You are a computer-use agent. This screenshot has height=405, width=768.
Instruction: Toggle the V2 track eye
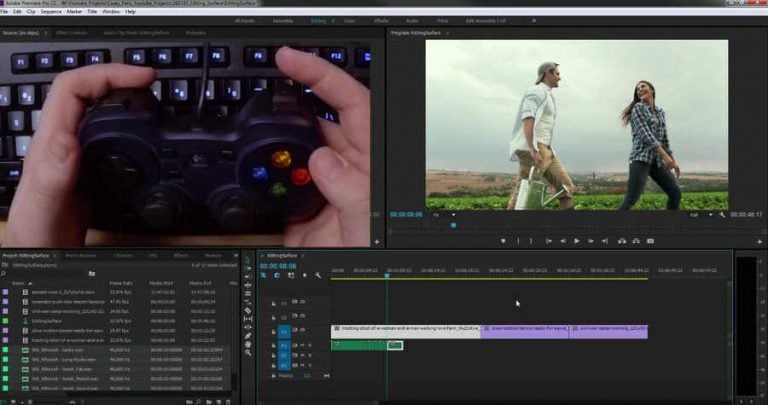(302, 316)
